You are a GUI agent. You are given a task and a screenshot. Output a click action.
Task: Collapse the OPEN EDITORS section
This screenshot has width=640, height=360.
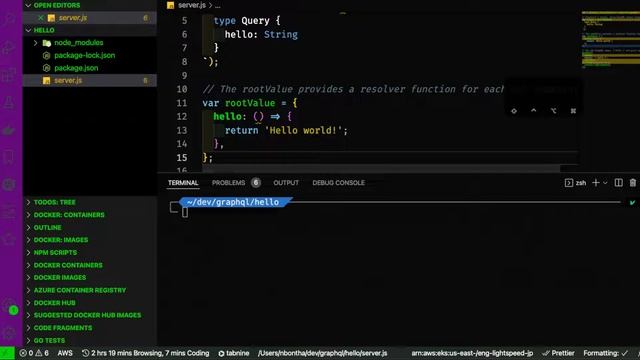28,5
